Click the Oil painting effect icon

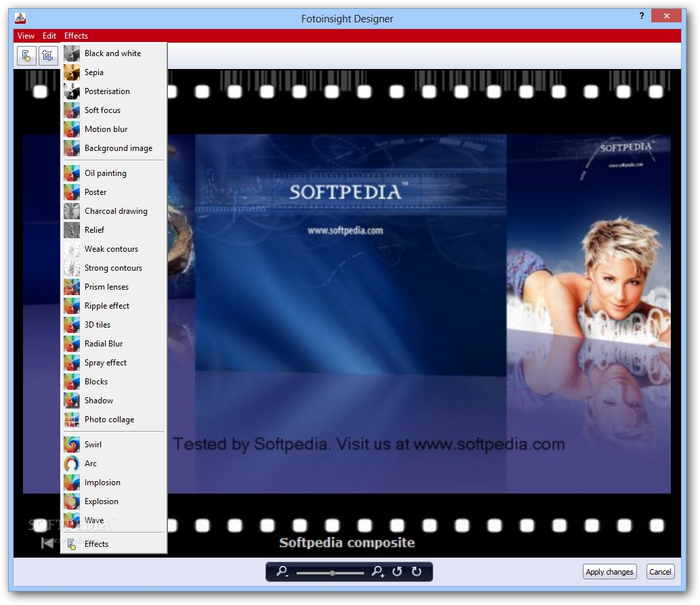72,173
